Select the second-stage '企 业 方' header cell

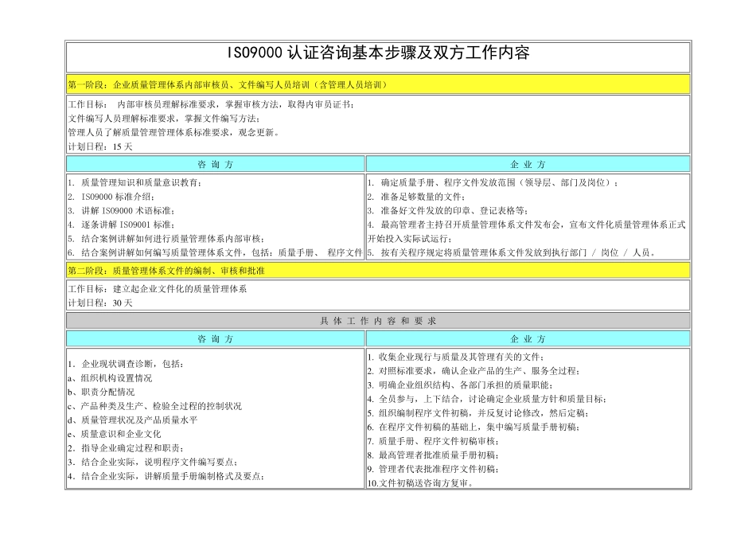(528, 338)
